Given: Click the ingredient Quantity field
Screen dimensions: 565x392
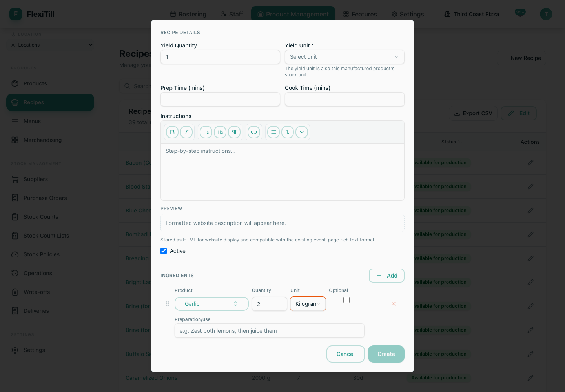Looking at the screenshot, I should [270, 304].
